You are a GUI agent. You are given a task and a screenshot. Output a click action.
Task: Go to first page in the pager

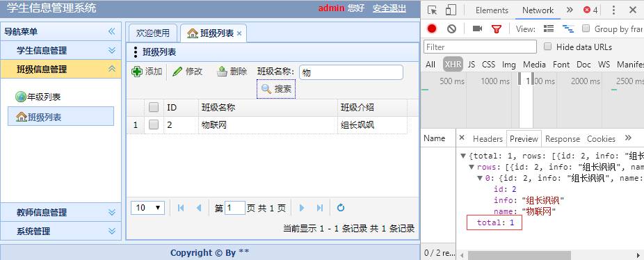(x=181, y=208)
